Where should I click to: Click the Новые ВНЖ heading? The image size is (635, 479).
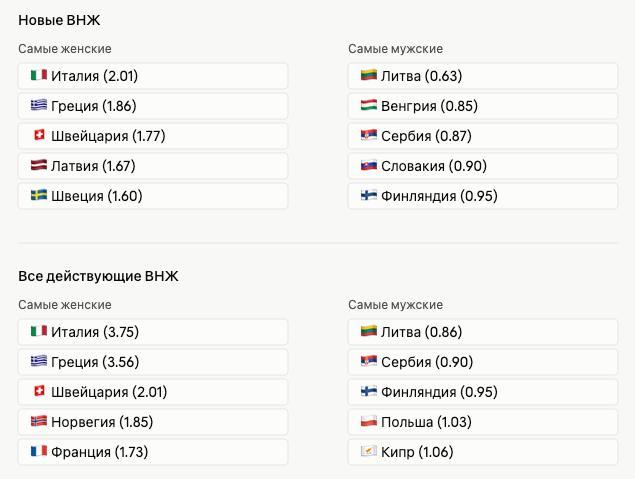click(x=59, y=20)
